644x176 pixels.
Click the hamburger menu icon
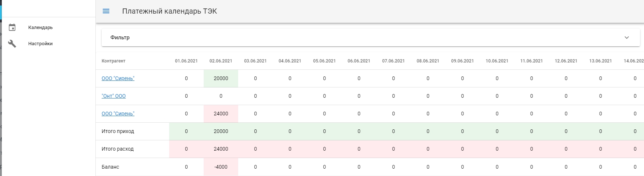pyautogui.click(x=106, y=11)
